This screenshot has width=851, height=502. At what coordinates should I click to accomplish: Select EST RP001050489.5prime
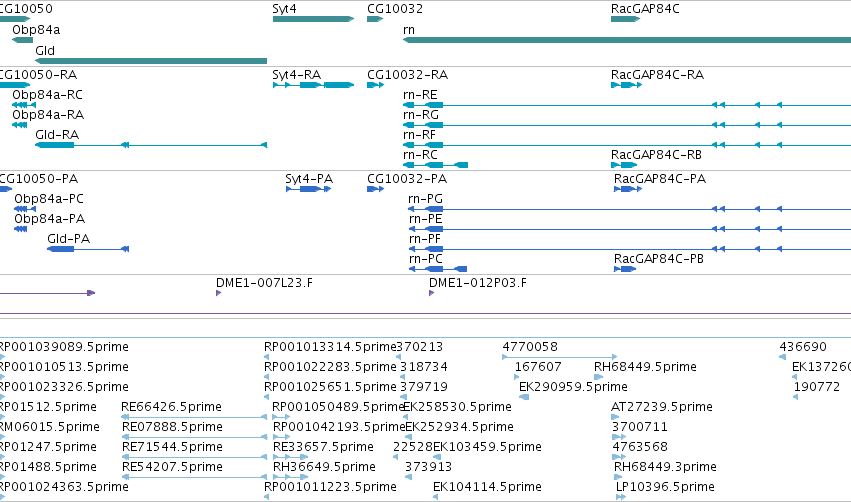pyautogui.click(x=338, y=407)
